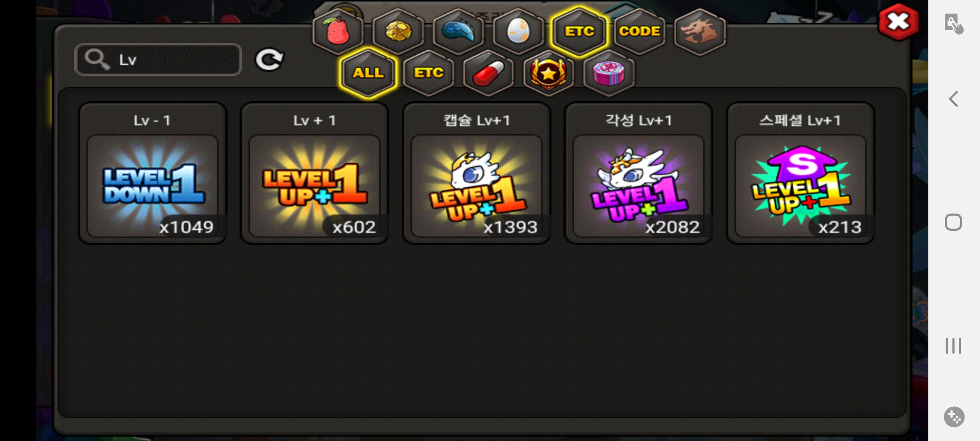Click the refresh arrow beside search

click(269, 60)
